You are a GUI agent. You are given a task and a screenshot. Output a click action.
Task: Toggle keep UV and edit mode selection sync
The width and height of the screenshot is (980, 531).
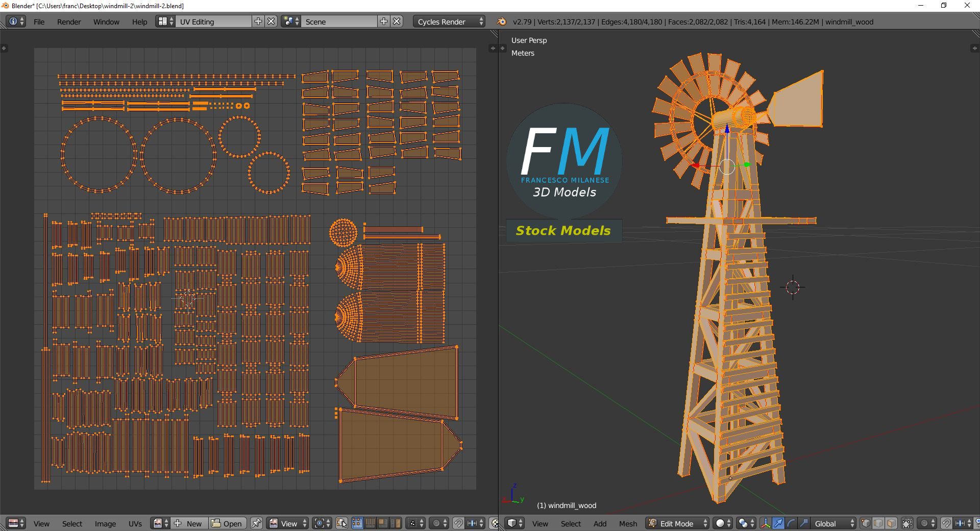341,523
